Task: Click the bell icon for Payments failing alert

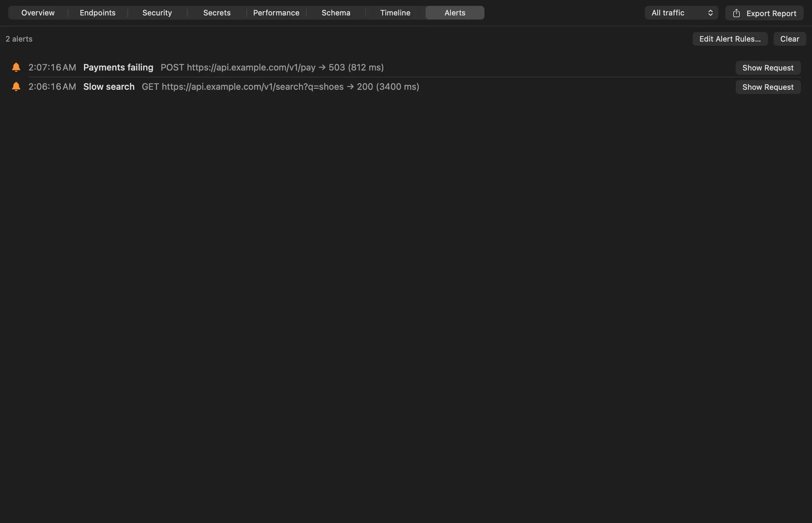Action: (x=16, y=67)
